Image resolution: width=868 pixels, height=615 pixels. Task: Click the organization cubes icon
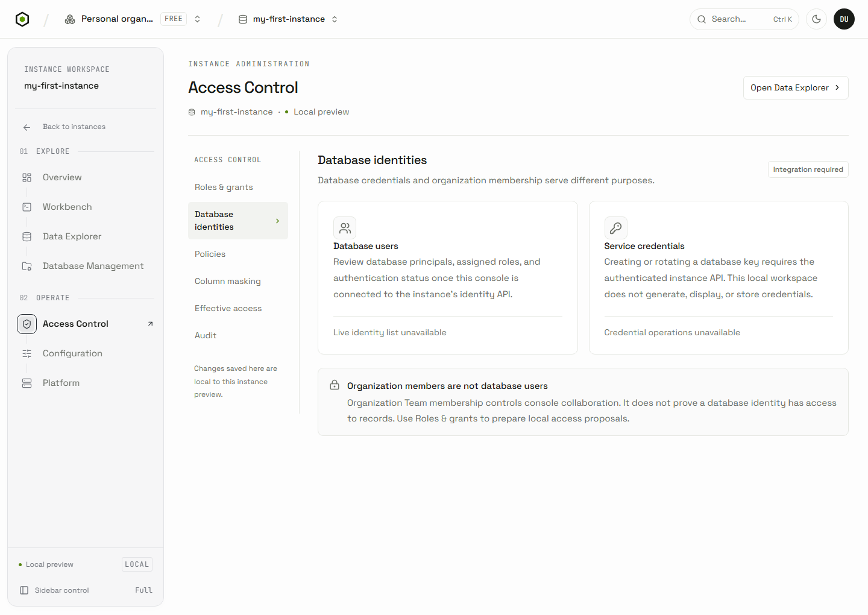[x=70, y=19]
